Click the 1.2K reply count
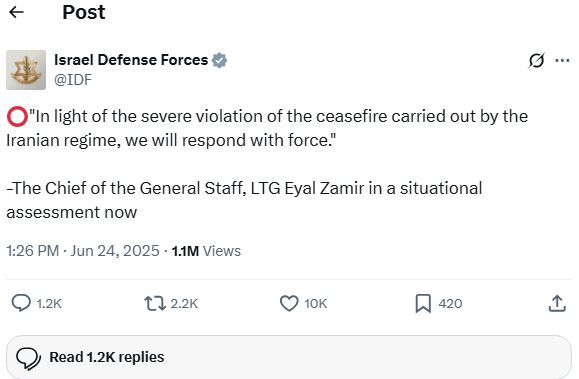Image resolution: width=579 pixels, height=379 pixels. (x=49, y=304)
